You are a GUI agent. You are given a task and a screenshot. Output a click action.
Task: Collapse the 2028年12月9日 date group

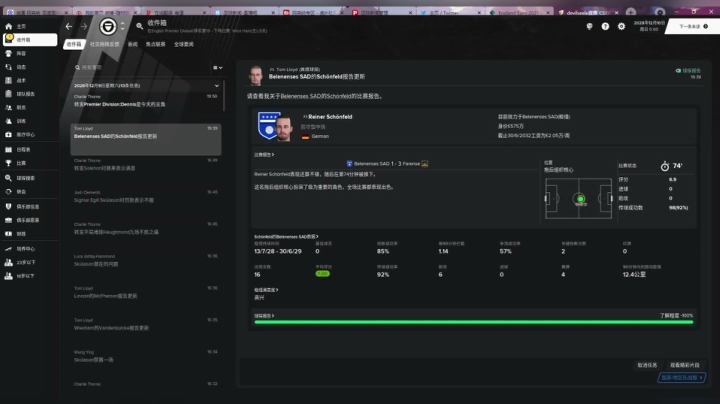pos(217,85)
